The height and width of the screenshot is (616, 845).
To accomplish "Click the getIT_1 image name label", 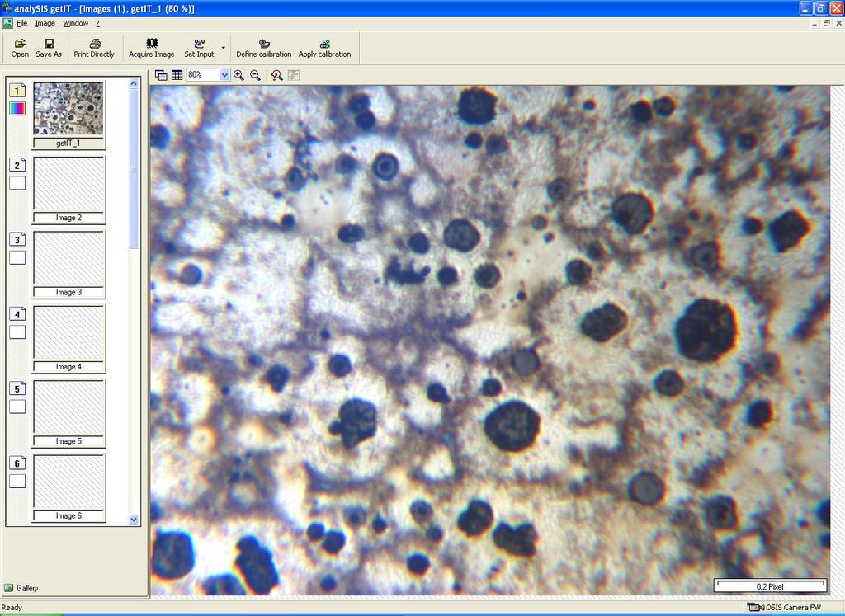I will [68, 143].
